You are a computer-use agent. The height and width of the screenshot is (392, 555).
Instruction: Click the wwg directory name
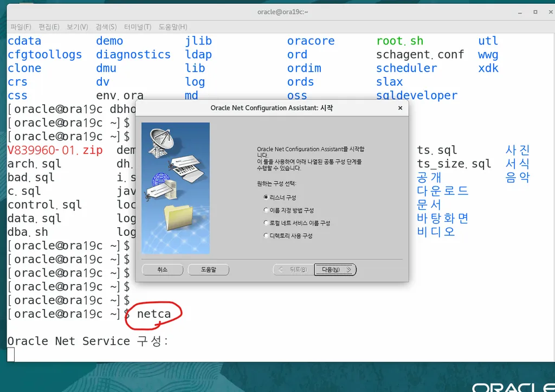tap(488, 55)
